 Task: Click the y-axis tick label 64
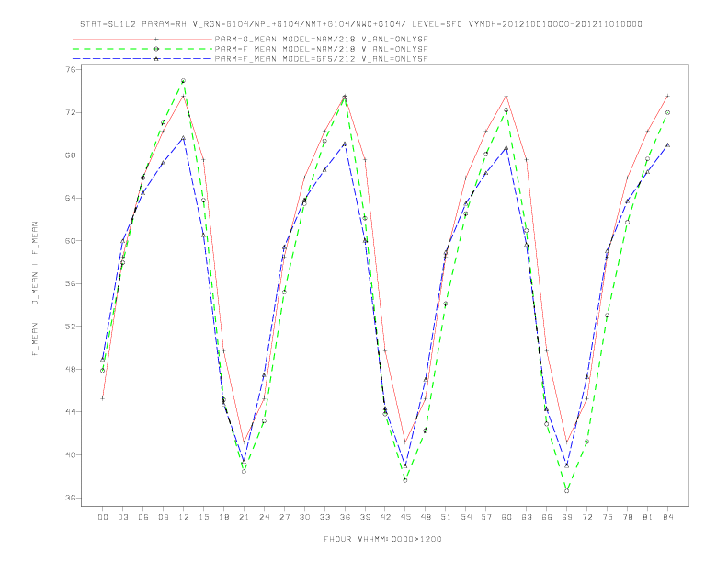click(73, 198)
